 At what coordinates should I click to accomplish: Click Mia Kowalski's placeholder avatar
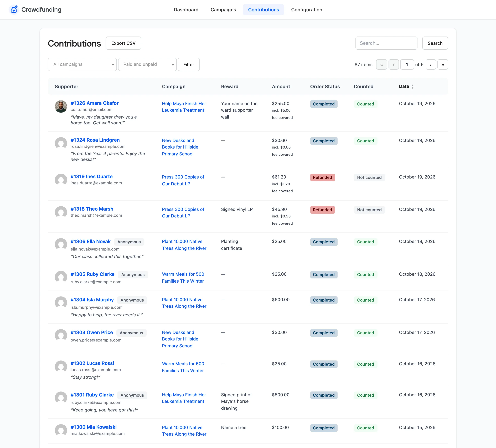tap(61, 431)
